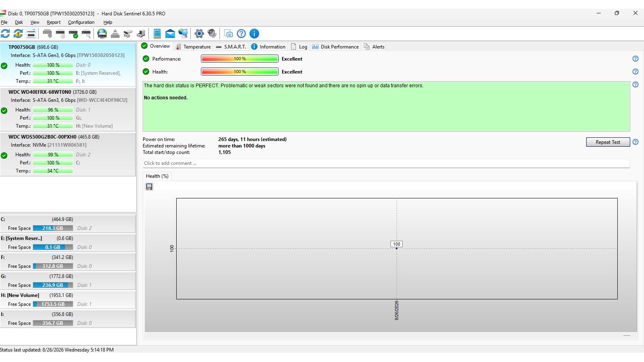Click the refresh icon with warning triangle
This screenshot has width=644, height=362.
tap(18, 34)
